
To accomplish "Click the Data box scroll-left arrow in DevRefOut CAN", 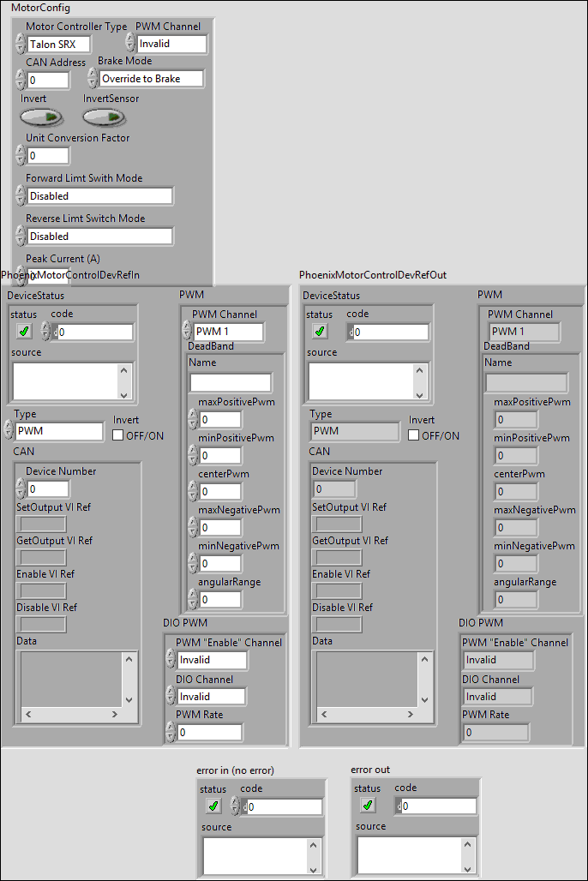I will click(x=324, y=714).
